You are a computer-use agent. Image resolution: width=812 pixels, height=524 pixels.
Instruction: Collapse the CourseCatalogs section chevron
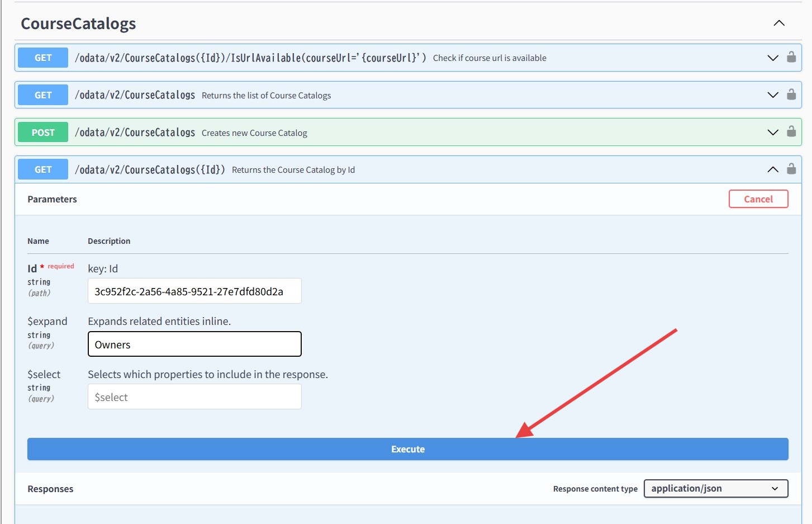click(779, 23)
